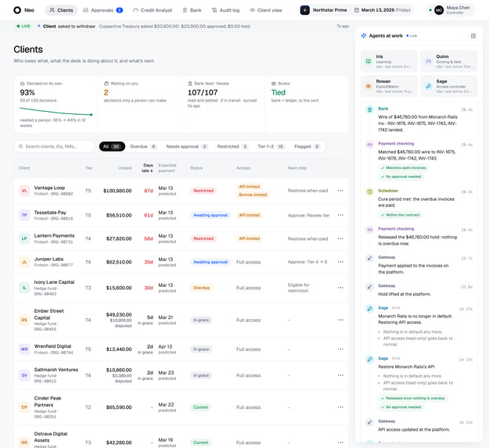This screenshot has height=448, width=489.
Task: Click the search clients input field
Action: (54, 146)
